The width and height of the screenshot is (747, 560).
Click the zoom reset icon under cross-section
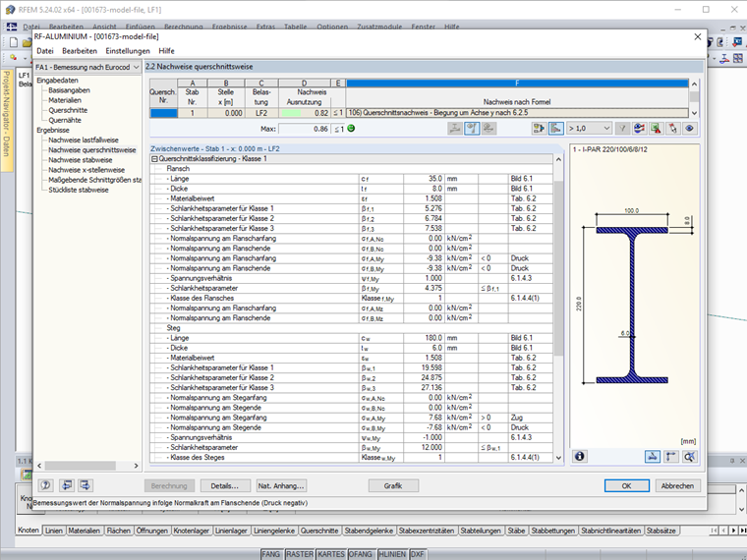coord(689,456)
